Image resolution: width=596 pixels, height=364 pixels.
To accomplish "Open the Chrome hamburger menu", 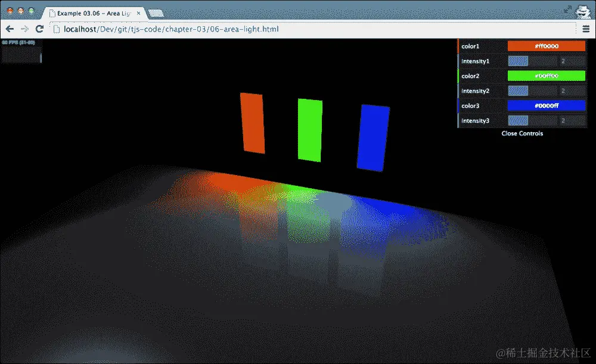I will (x=586, y=29).
